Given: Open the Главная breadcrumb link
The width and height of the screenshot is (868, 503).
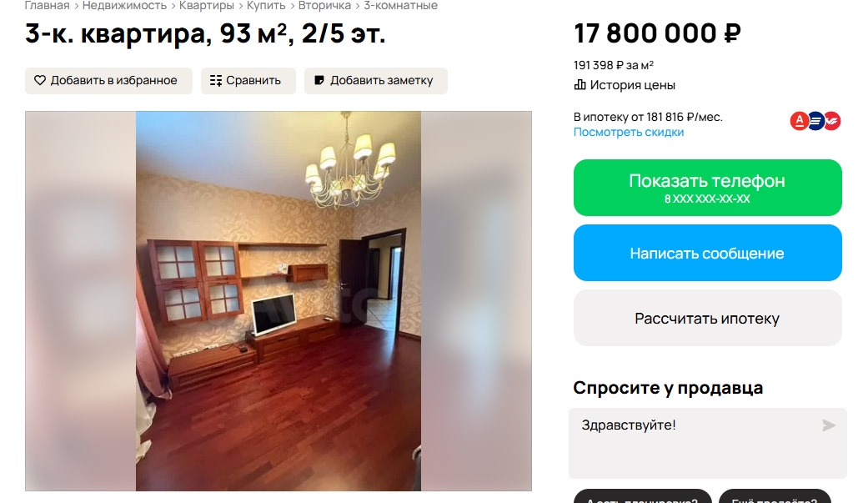Looking at the screenshot, I should click(47, 6).
